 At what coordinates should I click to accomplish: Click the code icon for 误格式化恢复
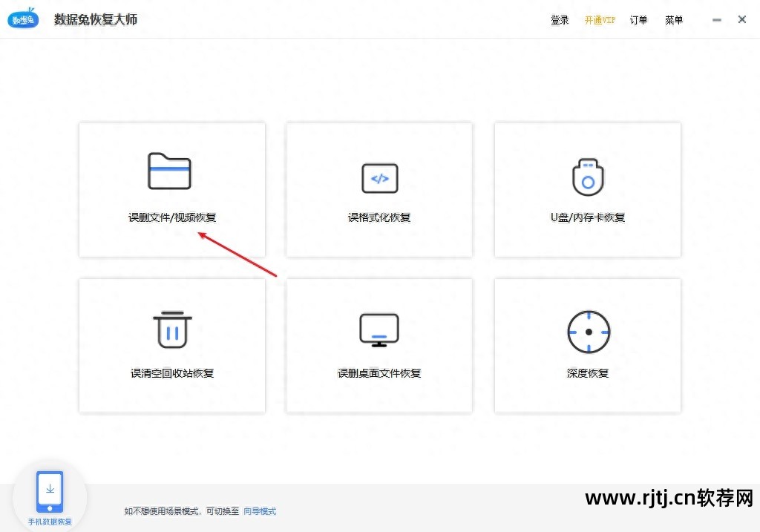click(379, 178)
